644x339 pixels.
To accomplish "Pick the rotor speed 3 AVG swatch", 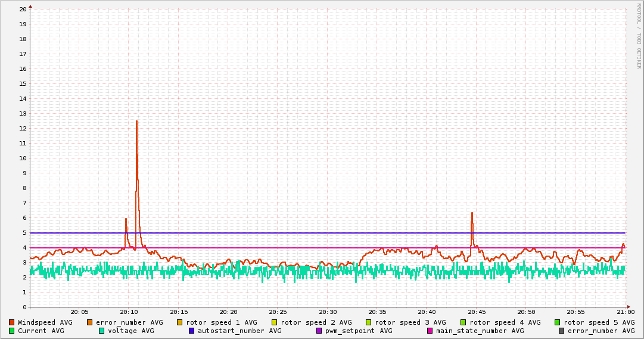I will point(369,322).
